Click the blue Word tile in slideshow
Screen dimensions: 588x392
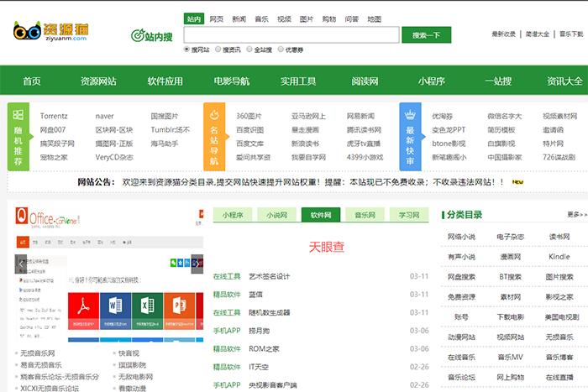pyautogui.click(x=116, y=311)
